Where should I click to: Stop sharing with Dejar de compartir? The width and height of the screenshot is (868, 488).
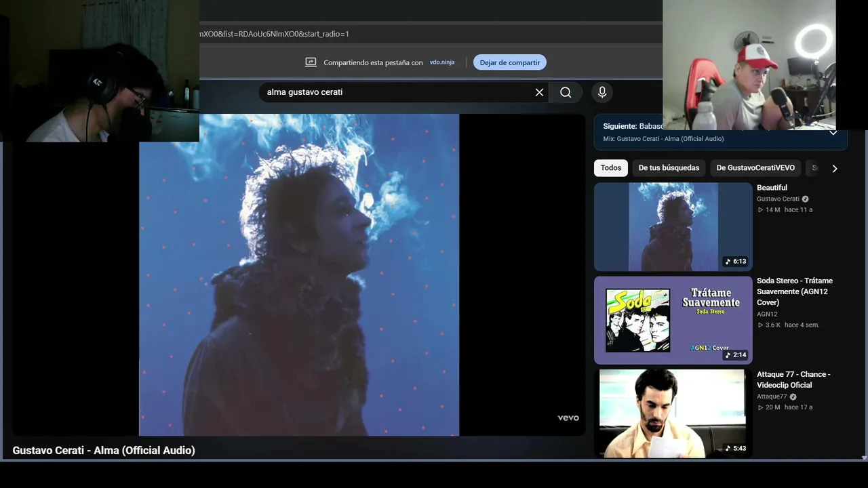[510, 62]
